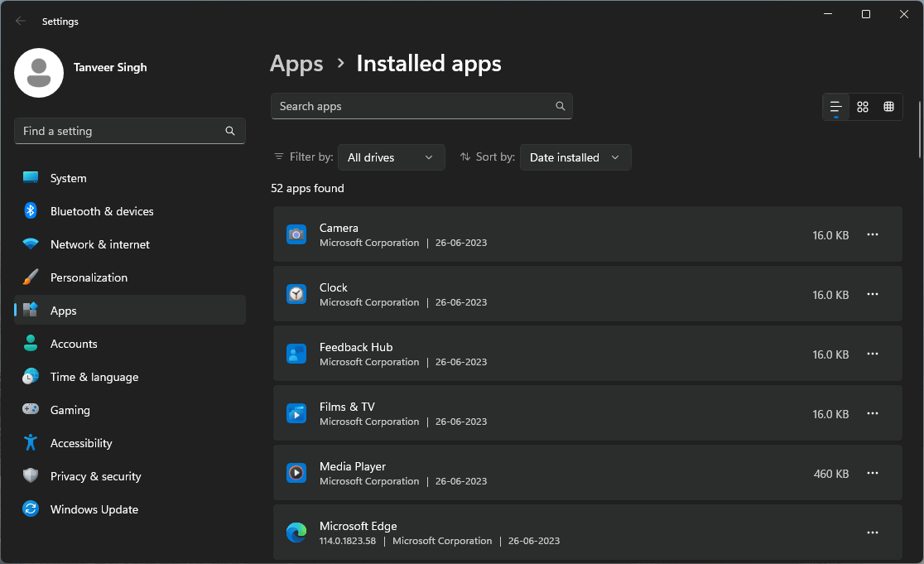
Task: Open more options for Media Player
Action: (872, 473)
